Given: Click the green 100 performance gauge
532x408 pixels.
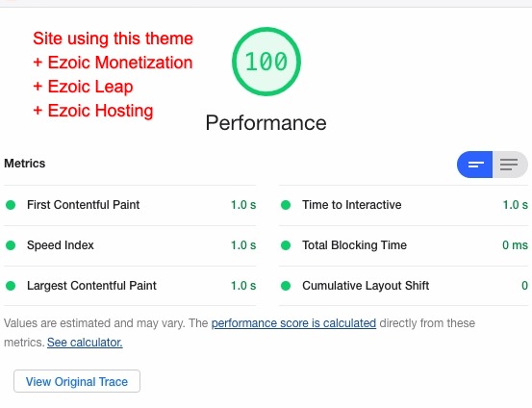Looking at the screenshot, I should (x=266, y=62).
